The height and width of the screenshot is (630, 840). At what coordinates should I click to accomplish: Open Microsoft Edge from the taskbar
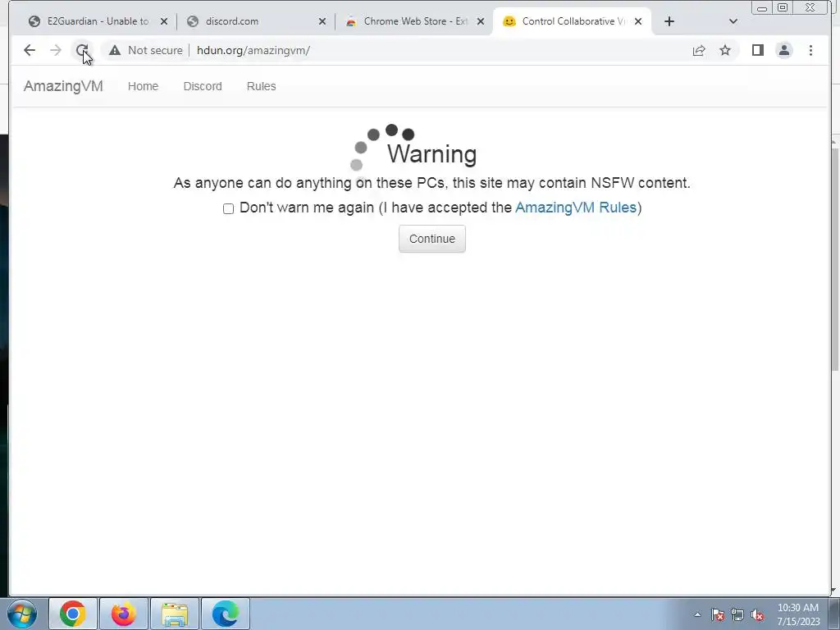tap(225, 614)
